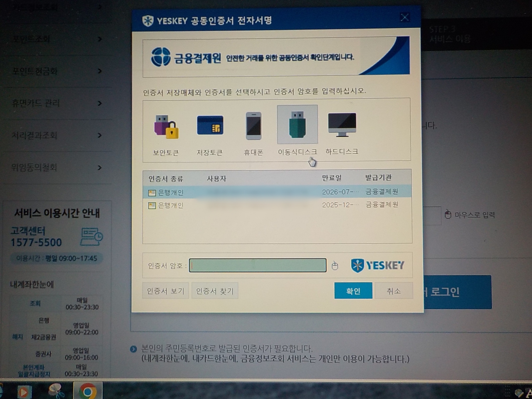Viewport: 532px width, 399px height.
Task: Expand the 위임동의철회 sidebar menu arrow
Action: (x=100, y=168)
